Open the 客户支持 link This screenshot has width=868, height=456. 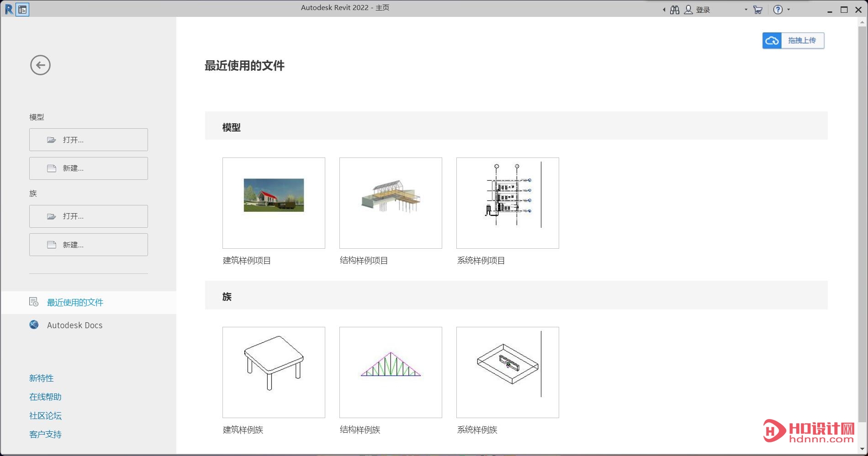click(x=45, y=434)
